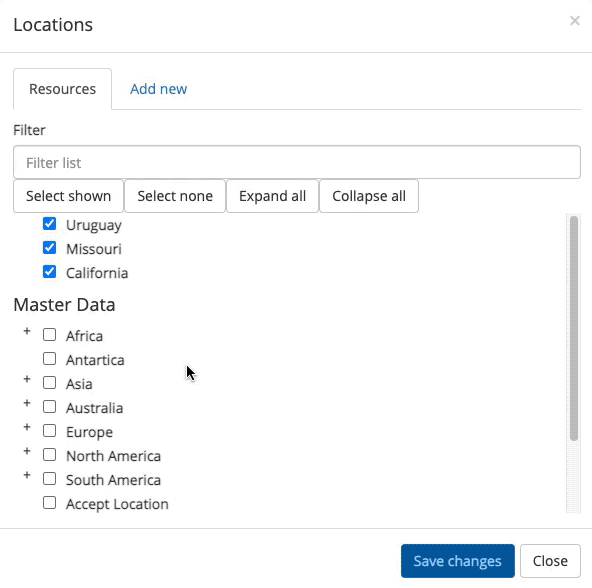Click the Select shown button
The image size is (592, 588).
tap(68, 196)
